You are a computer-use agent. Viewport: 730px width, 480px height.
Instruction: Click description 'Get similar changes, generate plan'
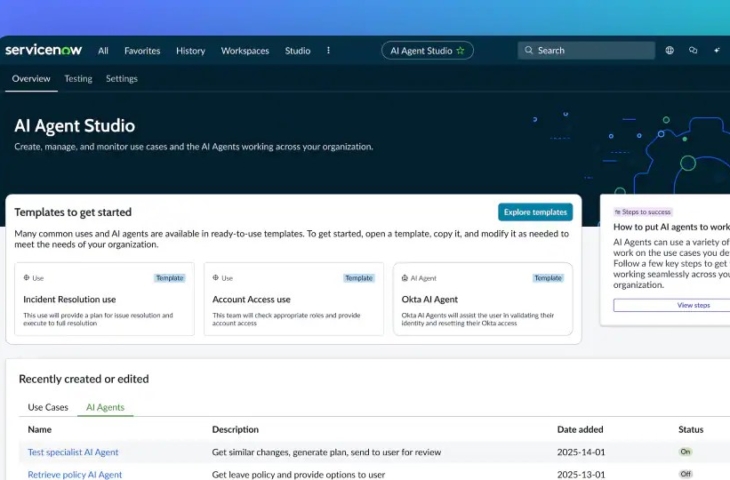pos(326,452)
